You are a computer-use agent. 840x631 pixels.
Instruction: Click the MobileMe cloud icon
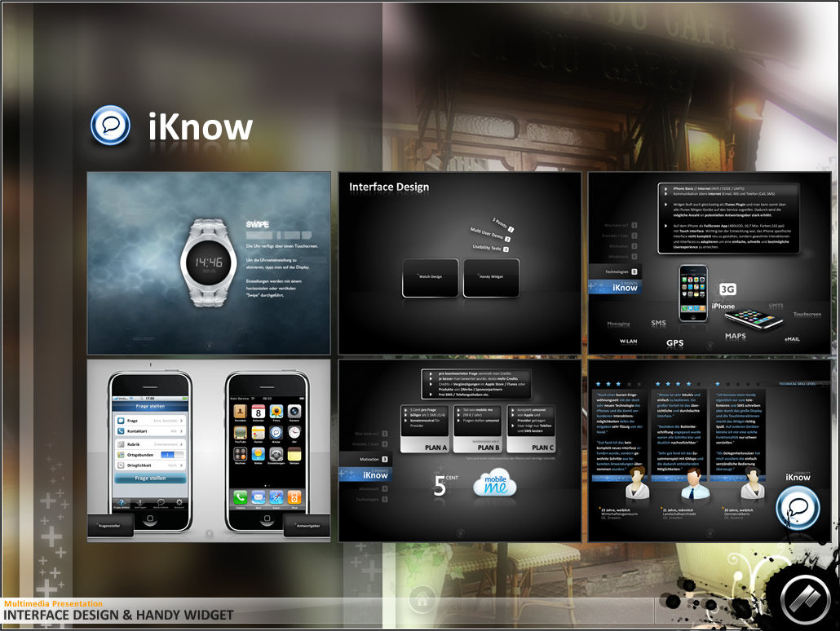[496, 485]
